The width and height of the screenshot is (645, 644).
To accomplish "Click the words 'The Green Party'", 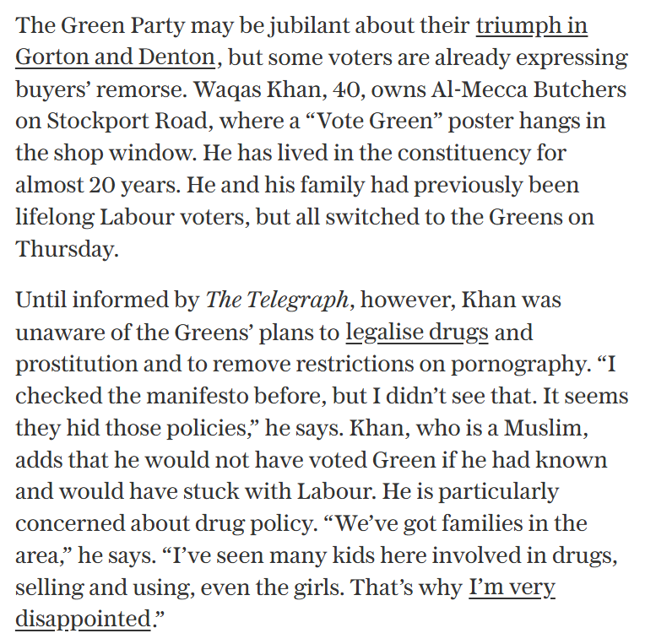I will 100,26.
